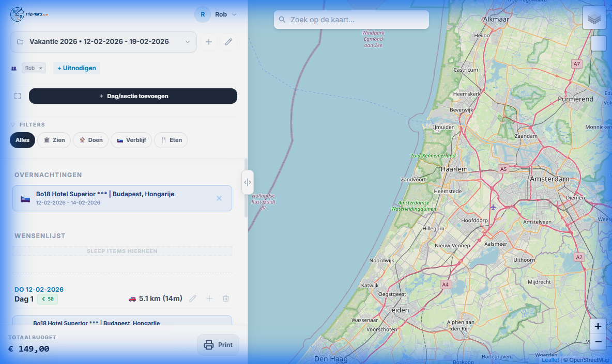The width and height of the screenshot is (612, 364).
Task: Edit Dag 1 using its pencil icon
Action: pos(193,298)
